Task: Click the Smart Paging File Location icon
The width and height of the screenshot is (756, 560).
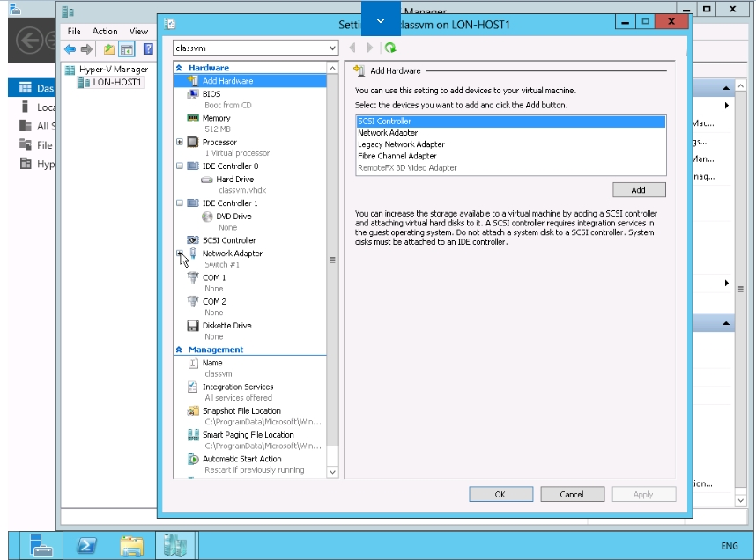Action: 193,435
